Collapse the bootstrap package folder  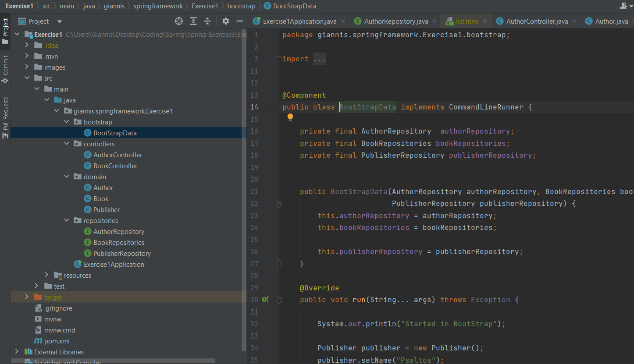[x=67, y=122]
